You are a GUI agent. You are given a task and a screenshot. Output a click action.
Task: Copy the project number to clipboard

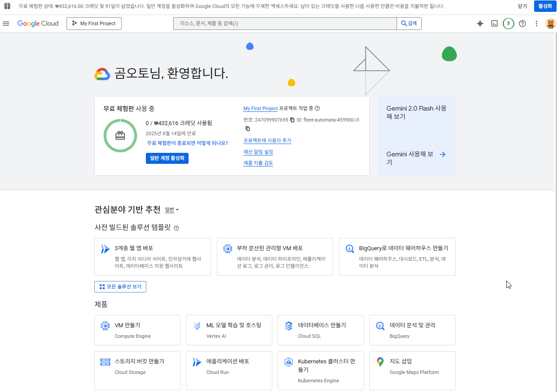[292, 120]
